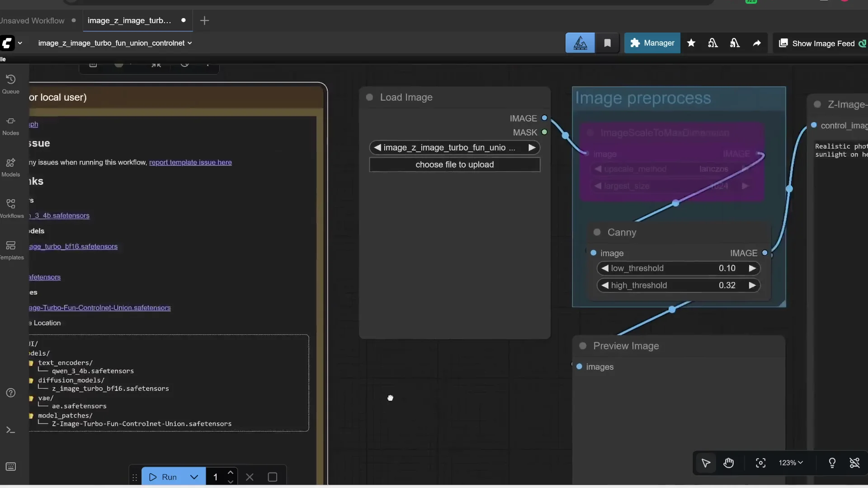Open the ComfyUI Manager
The width and height of the screenshot is (868, 488).
[652, 43]
